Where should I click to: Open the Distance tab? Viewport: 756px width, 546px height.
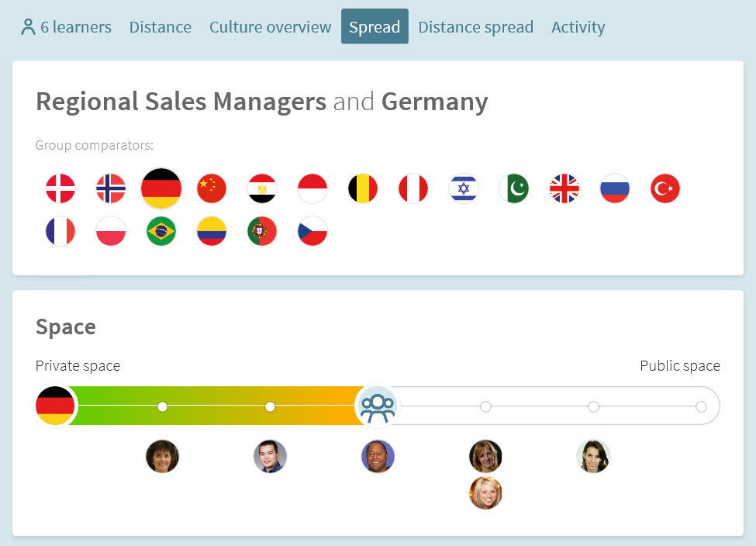tap(160, 27)
